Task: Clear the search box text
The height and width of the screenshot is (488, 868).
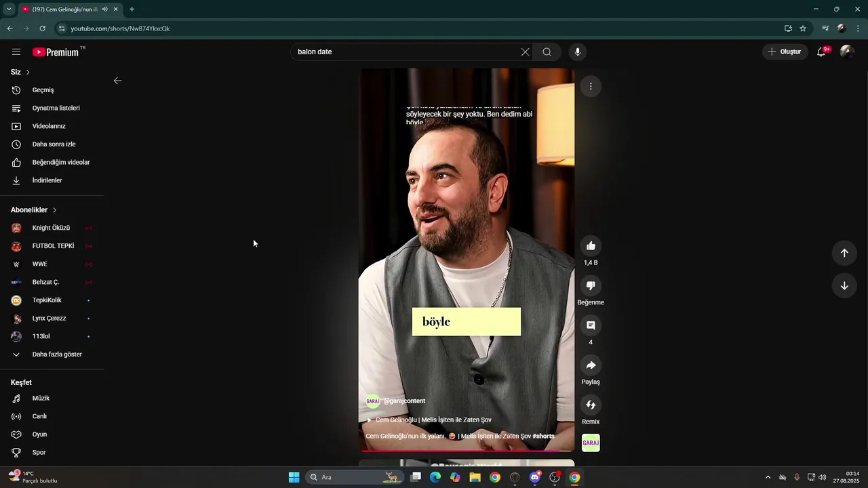Action: coord(525,52)
